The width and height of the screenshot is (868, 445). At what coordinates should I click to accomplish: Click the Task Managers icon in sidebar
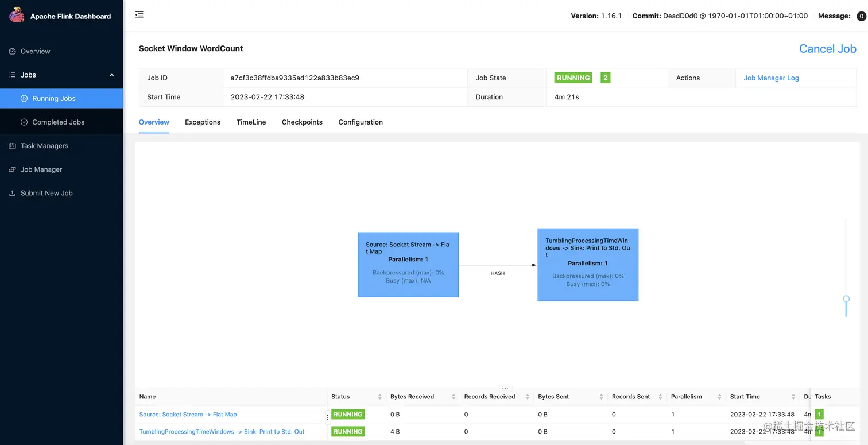(12, 146)
